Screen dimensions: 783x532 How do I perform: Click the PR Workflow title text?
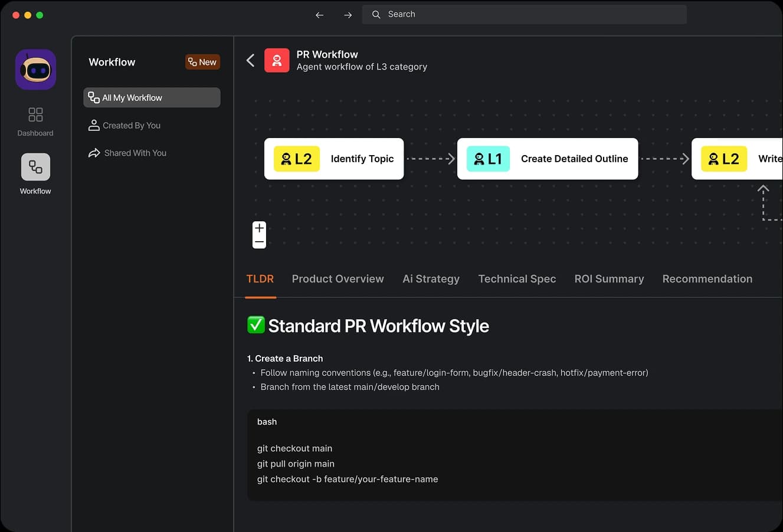pyautogui.click(x=327, y=54)
